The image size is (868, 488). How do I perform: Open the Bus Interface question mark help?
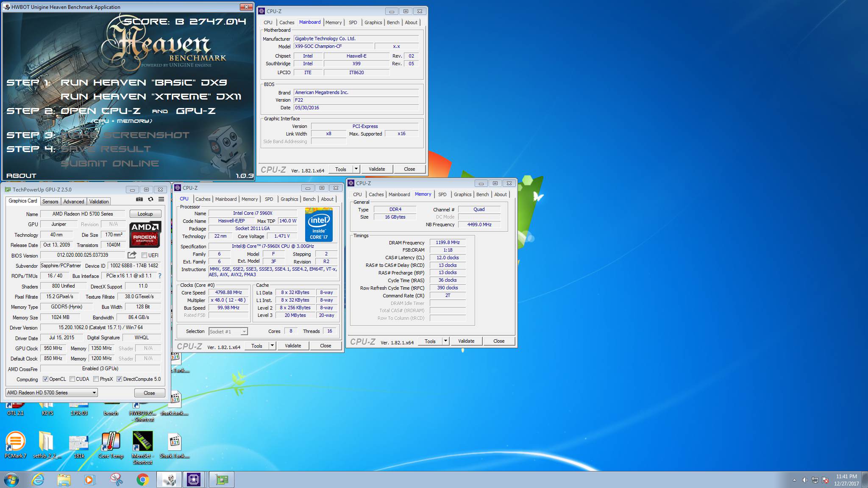tap(160, 276)
